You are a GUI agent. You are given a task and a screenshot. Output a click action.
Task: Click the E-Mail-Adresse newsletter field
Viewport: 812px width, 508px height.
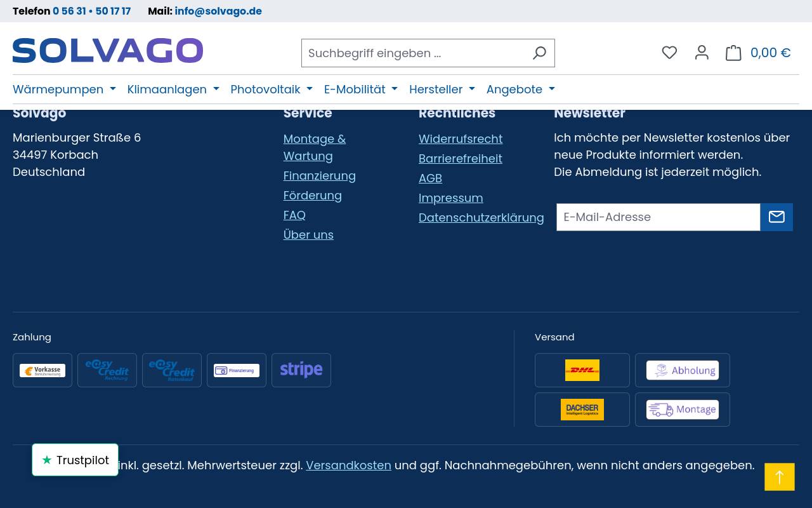coord(658,217)
